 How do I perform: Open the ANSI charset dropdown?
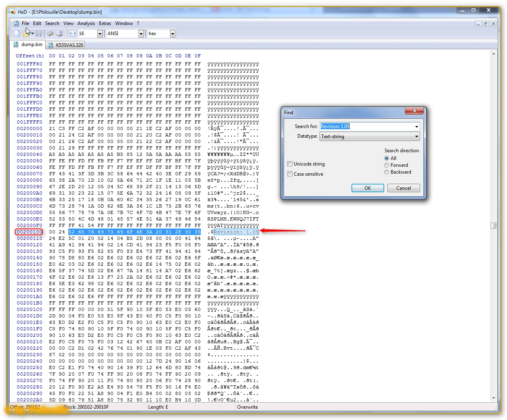(x=141, y=34)
